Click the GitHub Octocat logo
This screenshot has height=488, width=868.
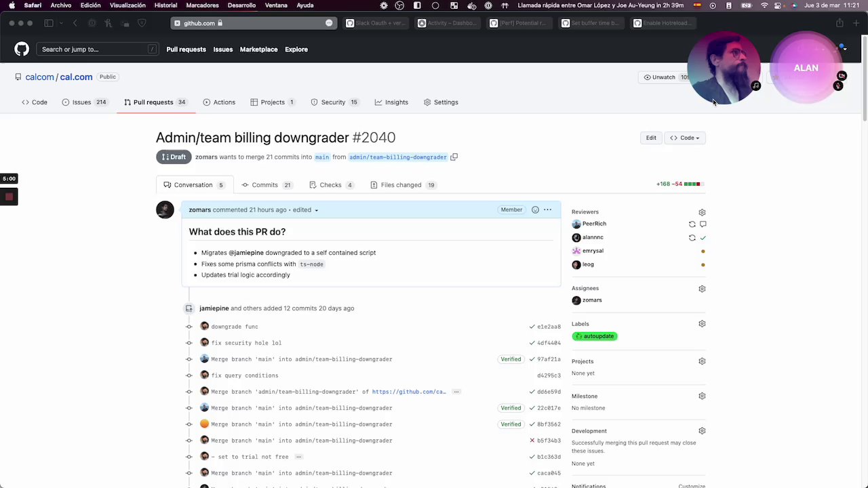[x=22, y=49]
